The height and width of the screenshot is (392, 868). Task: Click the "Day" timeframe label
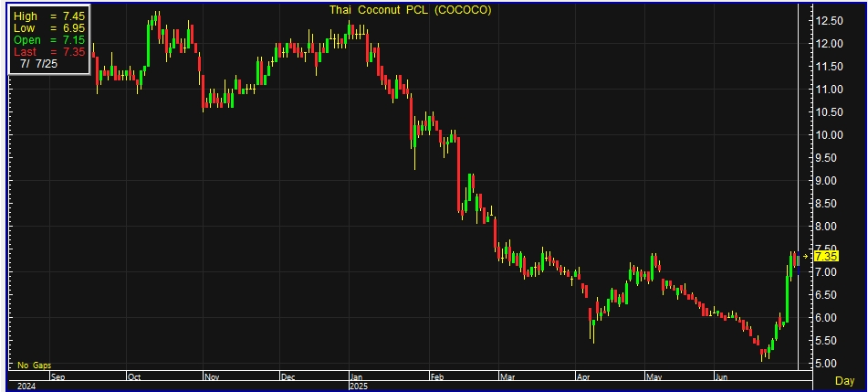pyautogui.click(x=845, y=380)
